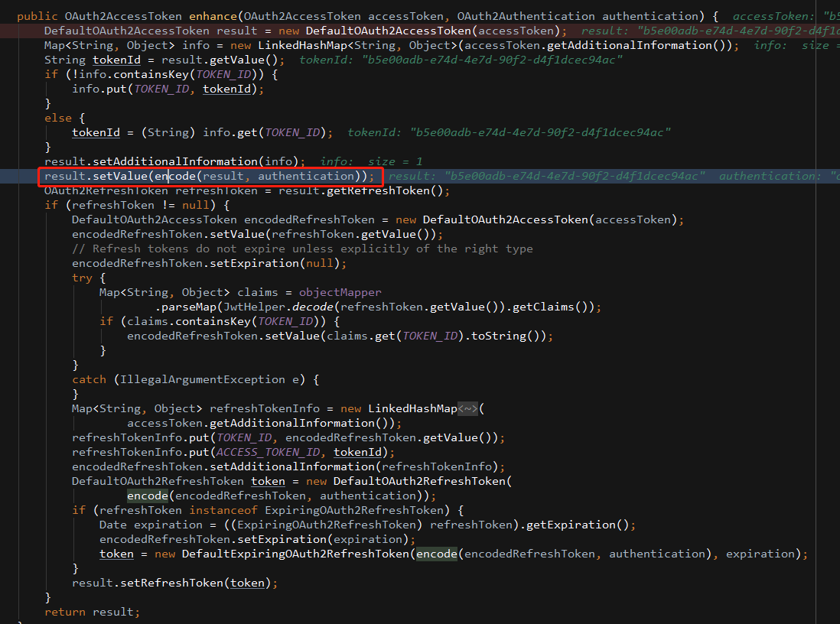The image size is (840, 624).
Task: Click 'result.setRefreshToken(token);' statement
Action: tap(174, 582)
